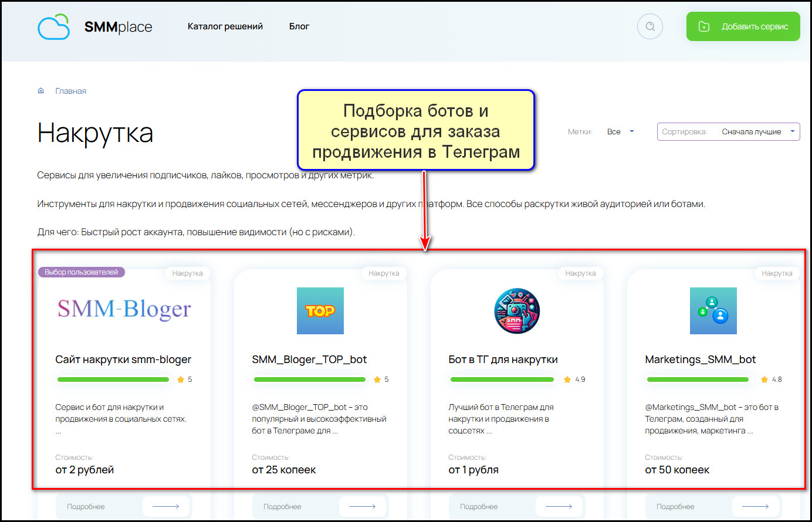Click the Выбор пользователей badge

coord(80,272)
